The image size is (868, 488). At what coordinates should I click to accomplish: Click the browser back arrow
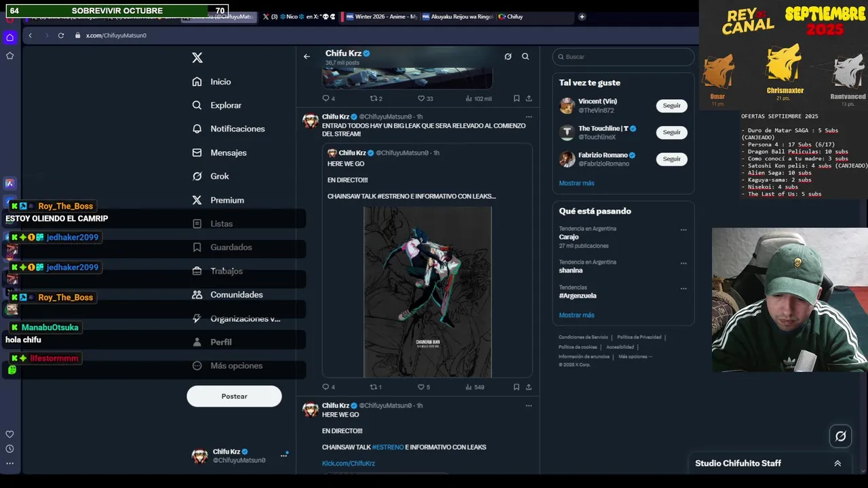[x=30, y=35]
